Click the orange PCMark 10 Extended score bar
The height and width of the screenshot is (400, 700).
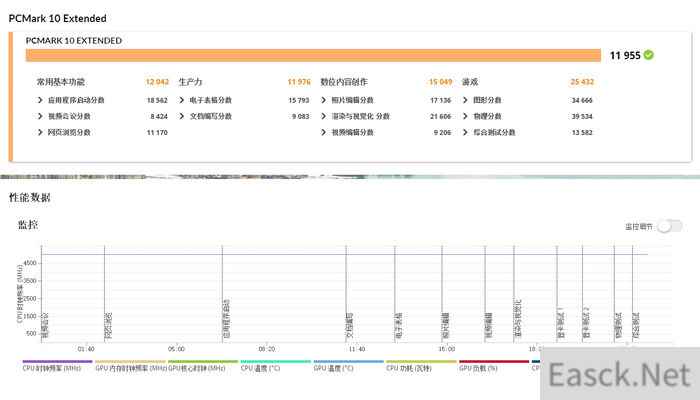(313, 55)
